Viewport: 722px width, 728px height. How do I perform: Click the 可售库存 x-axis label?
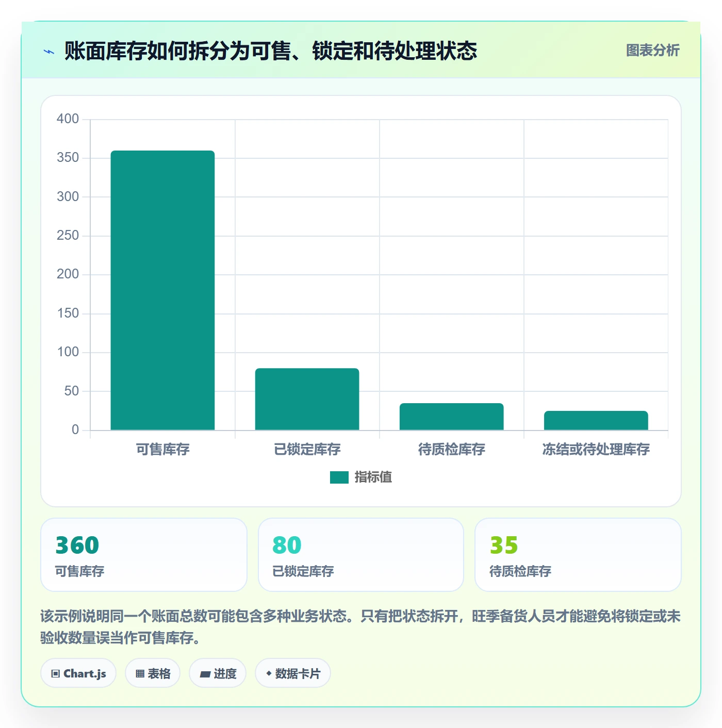tap(163, 450)
